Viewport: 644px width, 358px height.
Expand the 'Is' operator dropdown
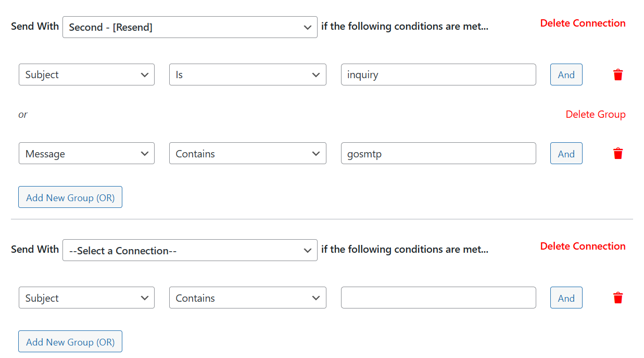pyautogui.click(x=247, y=75)
